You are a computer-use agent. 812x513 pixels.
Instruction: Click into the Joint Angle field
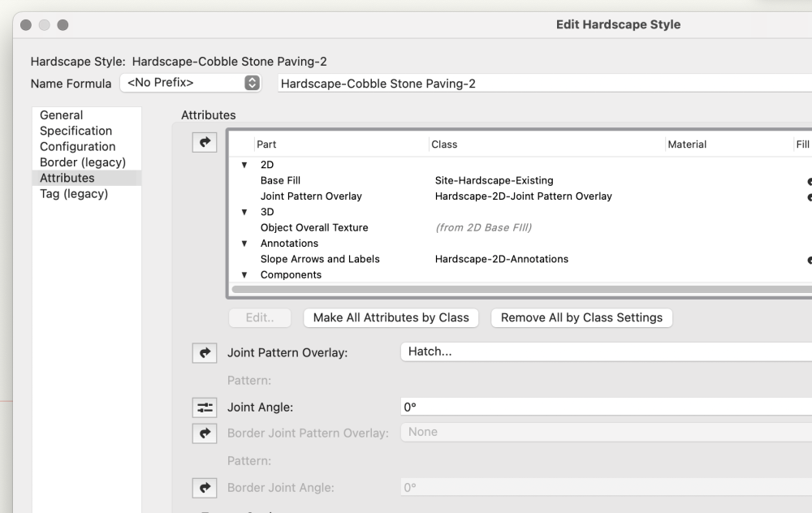tap(605, 407)
